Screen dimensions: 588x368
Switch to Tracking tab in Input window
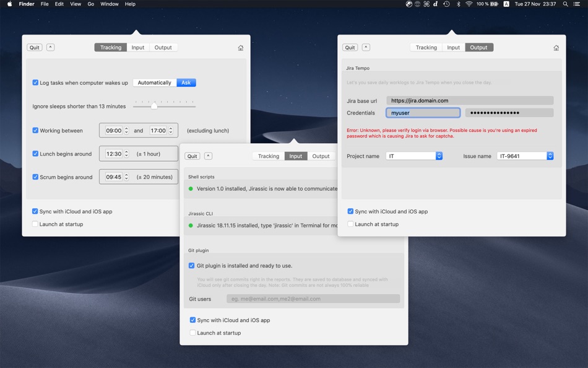(x=269, y=156)
